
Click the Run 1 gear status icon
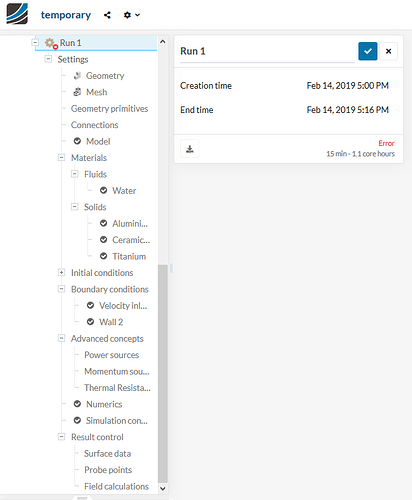coord(51,43)
